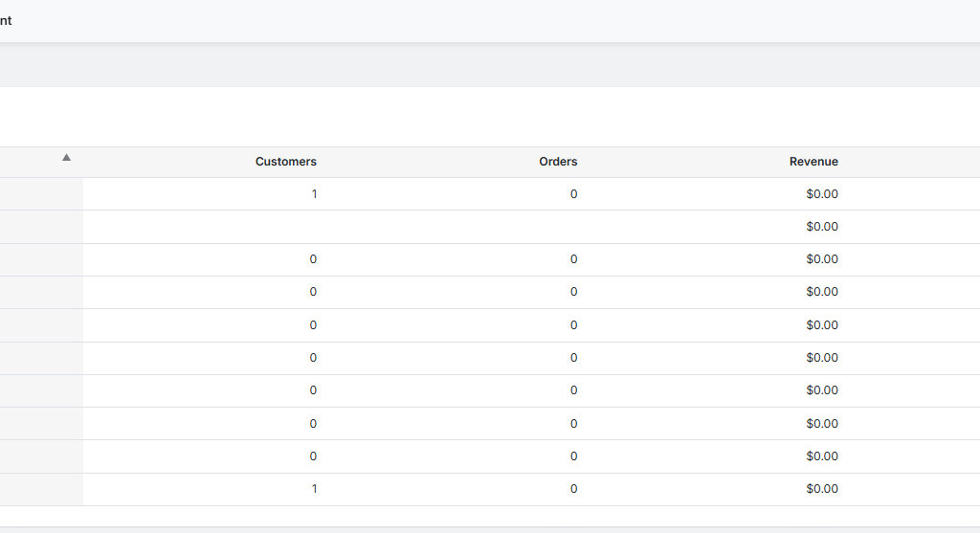Click the Orders cell in the first row

tap(573, 194)
